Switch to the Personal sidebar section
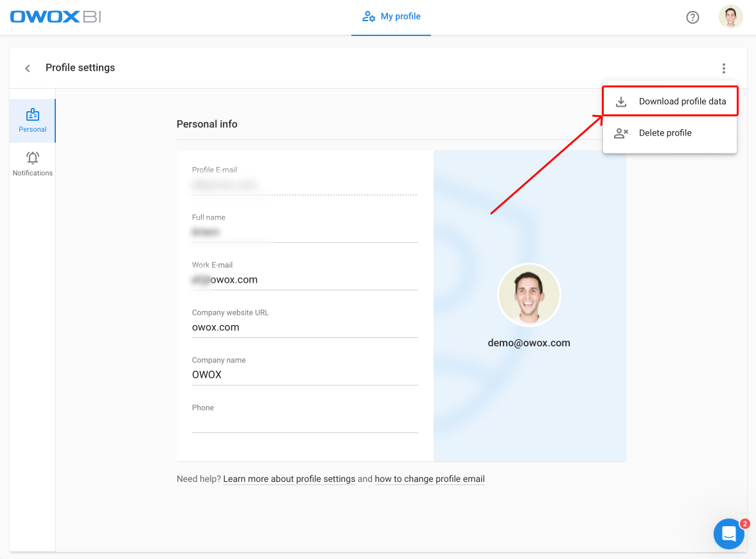Image resolution: width=756 pixels, height=559 pixels. click(32, 121)
